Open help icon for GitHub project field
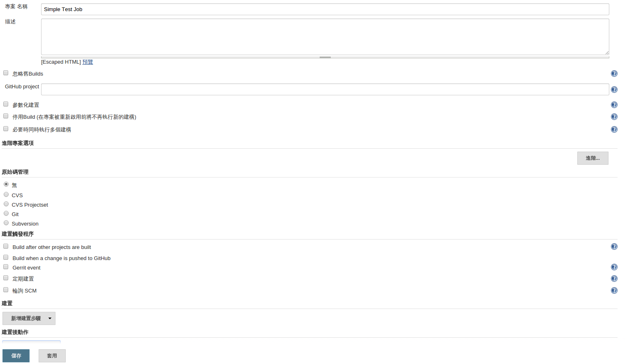Image resolution: width=627 pixels, height=364 pixels. tap(614, 90)
